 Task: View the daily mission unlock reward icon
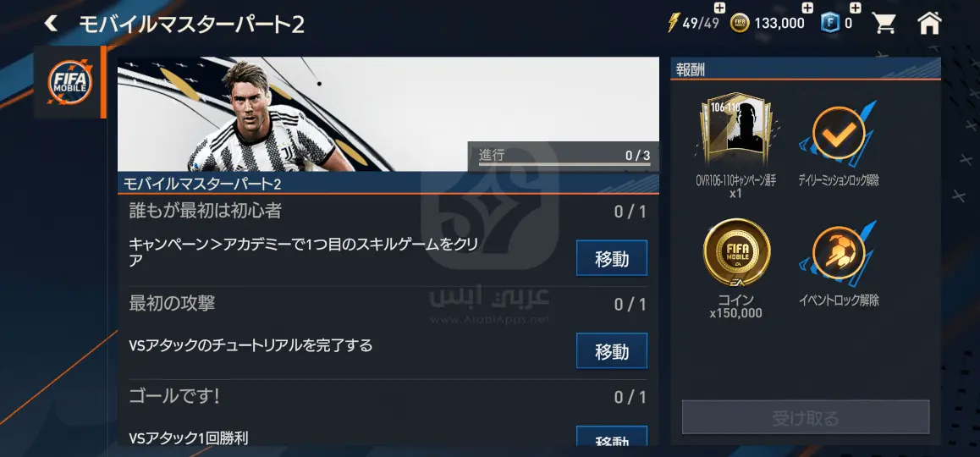[x=838, y=133]
